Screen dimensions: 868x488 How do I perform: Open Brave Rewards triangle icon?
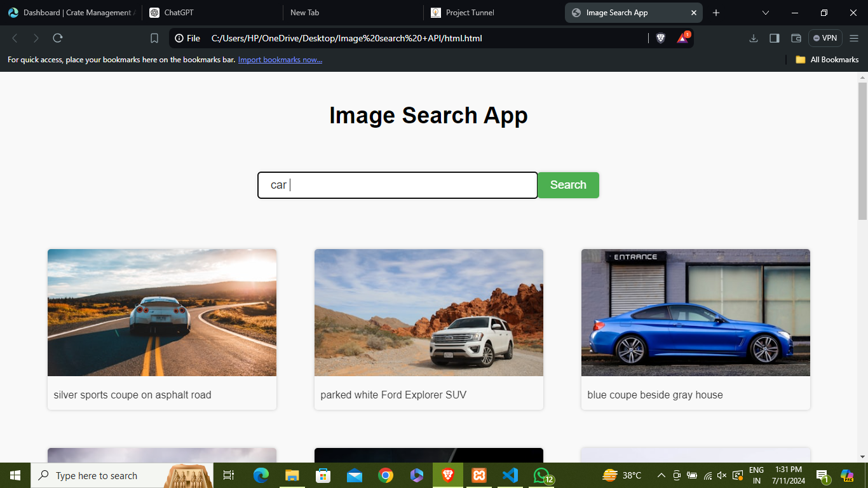(x=682, y=37)
